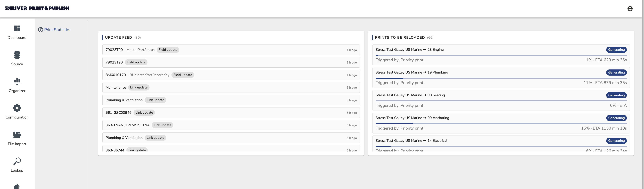Image resolution: width=644 pixels, height=189 pixels.
Task: Open Stress Test Galley 23 Engine print
Action: 409,50
